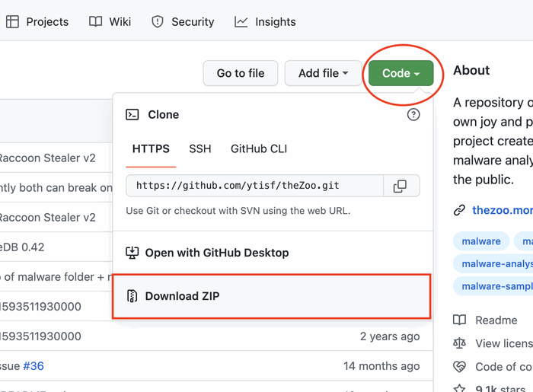Click the Wiki book icon
Image resolution: width=533 pixels, height=392 pixels.
tap(95, 22)
